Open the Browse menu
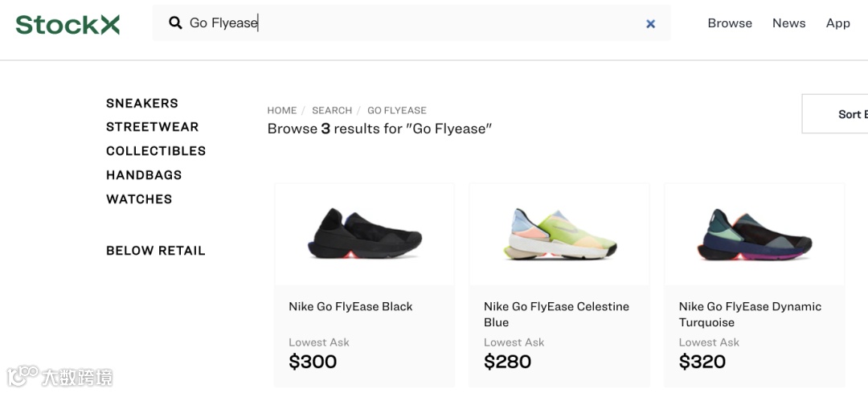Image resolution: width=868 pixels, height=393 pixels. click(730, 23)
